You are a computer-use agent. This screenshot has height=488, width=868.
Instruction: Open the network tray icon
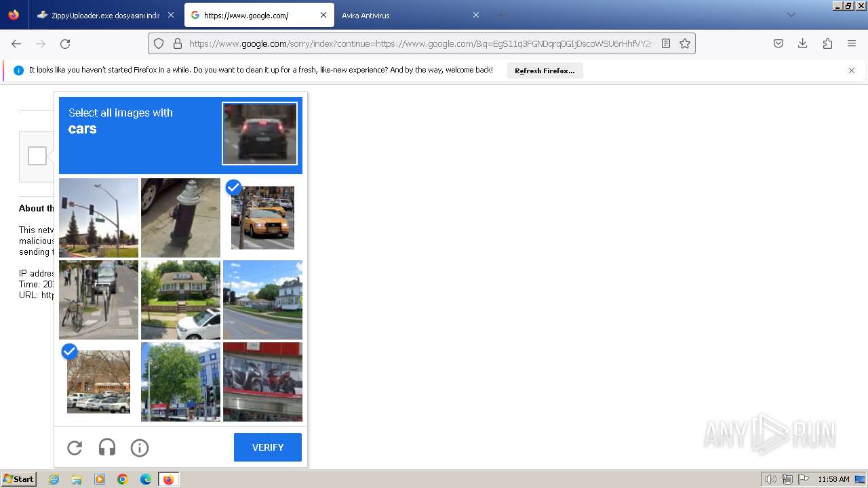pyautogui.click(x=787, y=479)
